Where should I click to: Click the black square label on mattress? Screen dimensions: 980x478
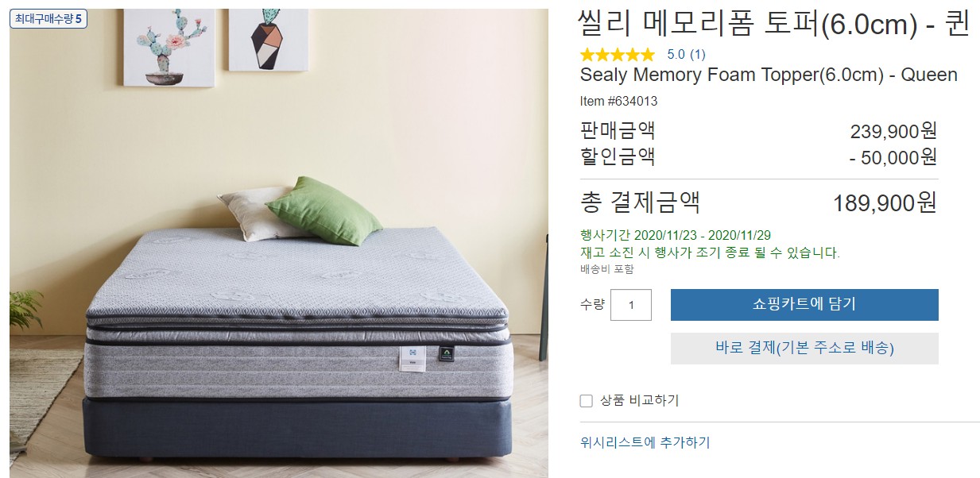(446, 356)
